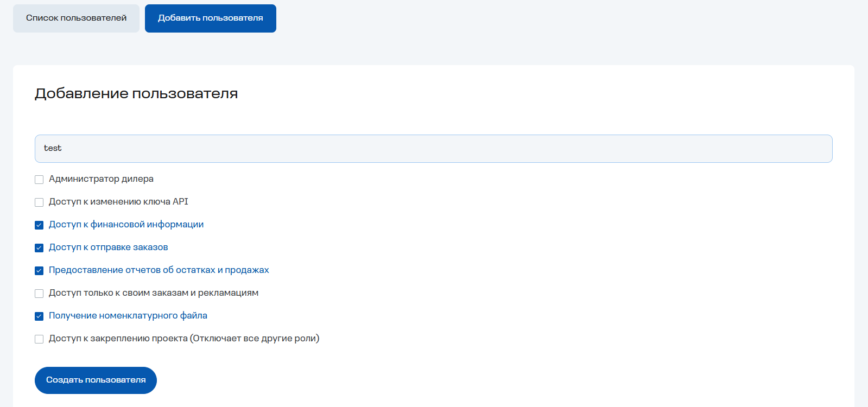Click the 'Отключает все другие роли' label text
The width and height of the screenshot is (868, 407).
(254, 339)
